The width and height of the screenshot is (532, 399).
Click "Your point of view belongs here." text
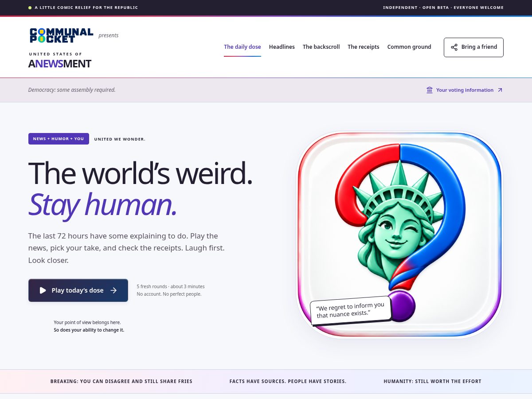point(87,322)
